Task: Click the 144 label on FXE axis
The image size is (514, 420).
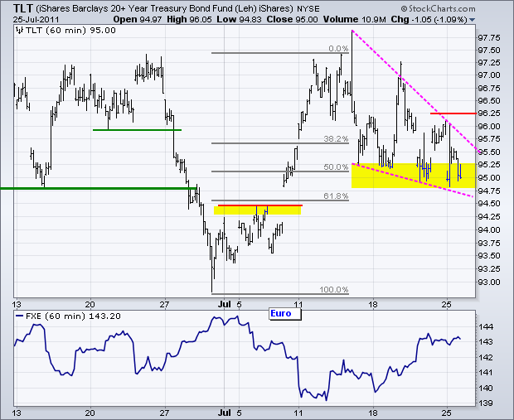Action: point(486,327)
